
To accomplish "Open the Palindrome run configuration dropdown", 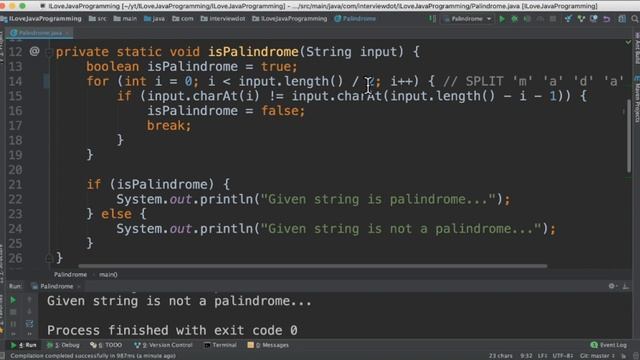I will point(467,19).
